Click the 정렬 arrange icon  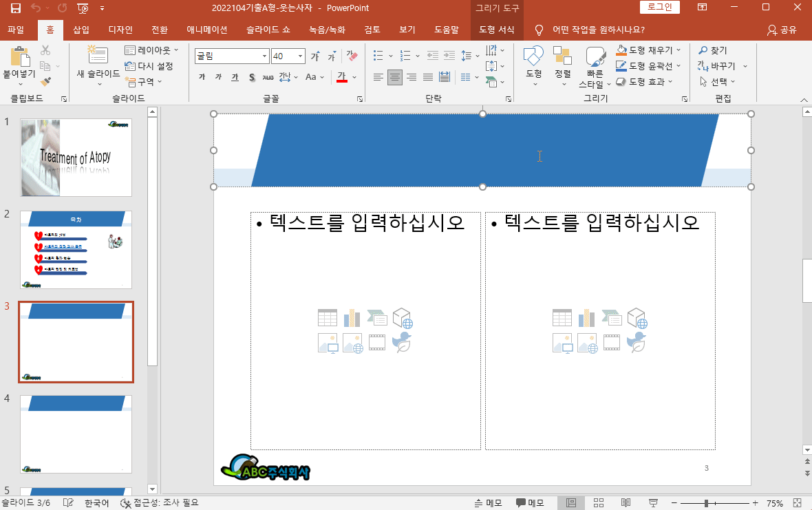(562, 56)
